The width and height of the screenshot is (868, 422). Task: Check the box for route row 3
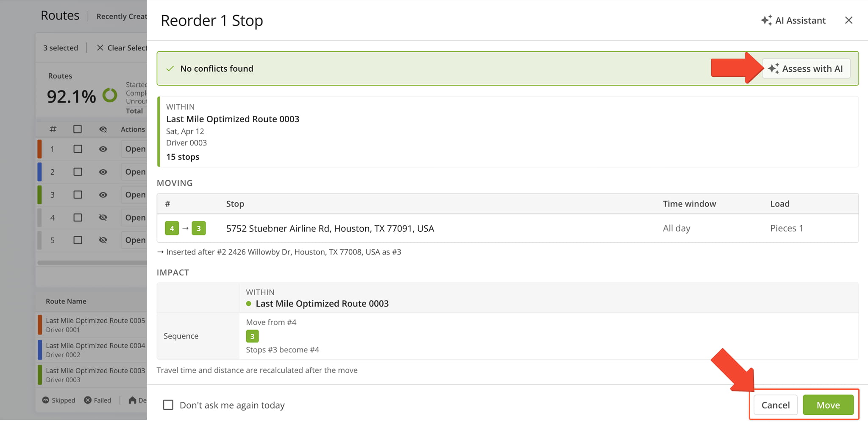coord(78,195)
